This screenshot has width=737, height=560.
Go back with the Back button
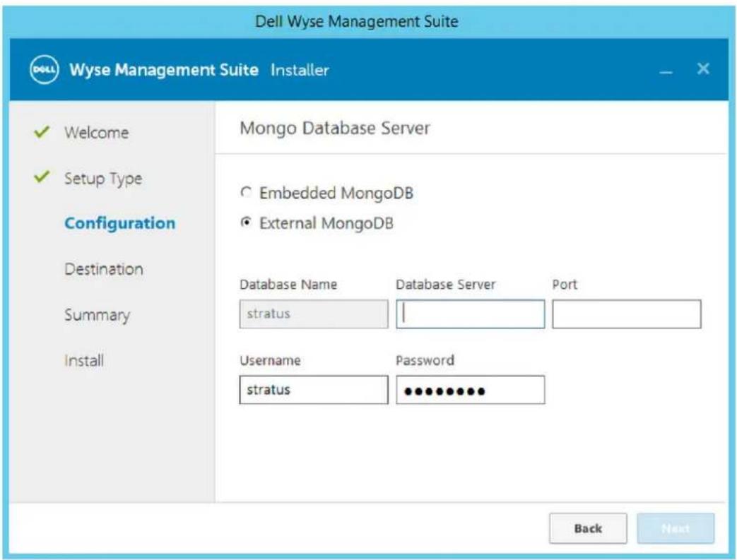pyautogui.click(x=588, y=528)
